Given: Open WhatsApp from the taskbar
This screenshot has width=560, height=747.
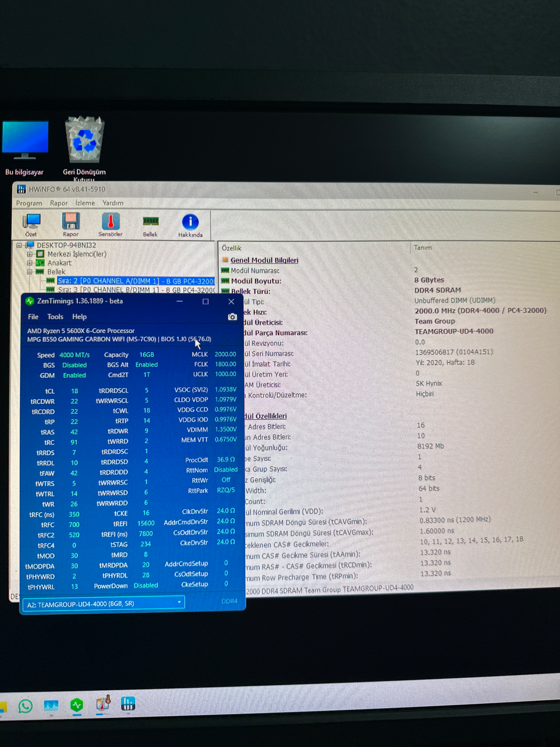Looking at the screenshot, I should [x=25, y=706].
